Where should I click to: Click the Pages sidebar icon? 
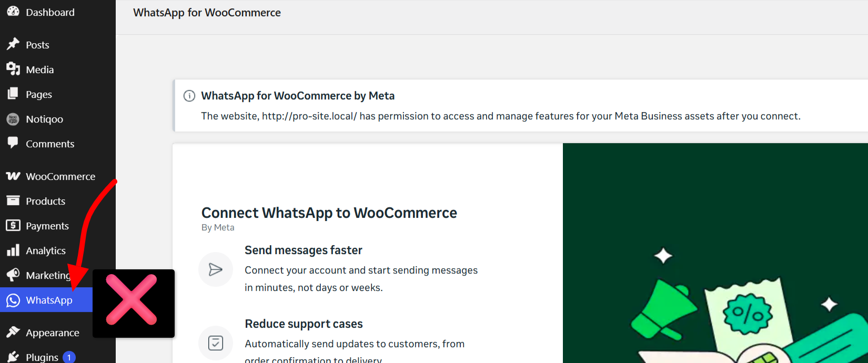[x=13, y=94]
